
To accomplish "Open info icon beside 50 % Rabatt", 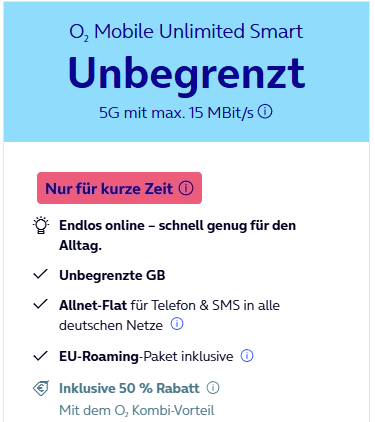I will click(x=213, y=388).
